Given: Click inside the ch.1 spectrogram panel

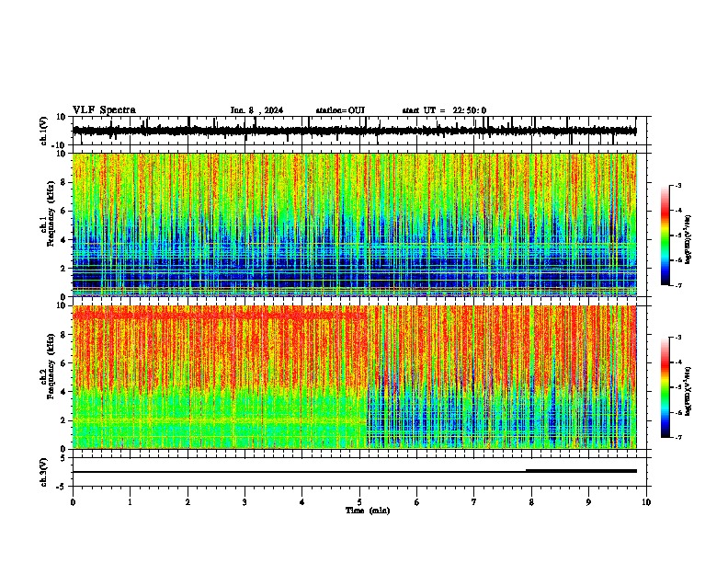Looking at the screenshot, I should (x=355, y=224).
